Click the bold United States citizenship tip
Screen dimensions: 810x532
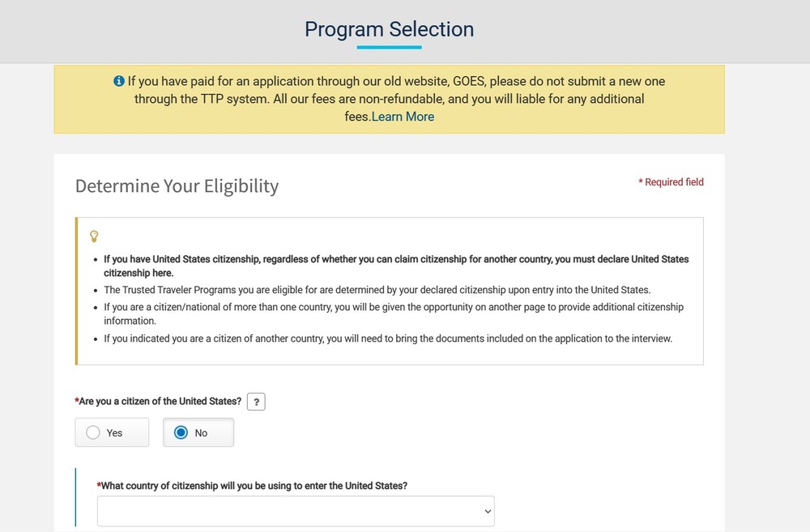coord(396,266)
